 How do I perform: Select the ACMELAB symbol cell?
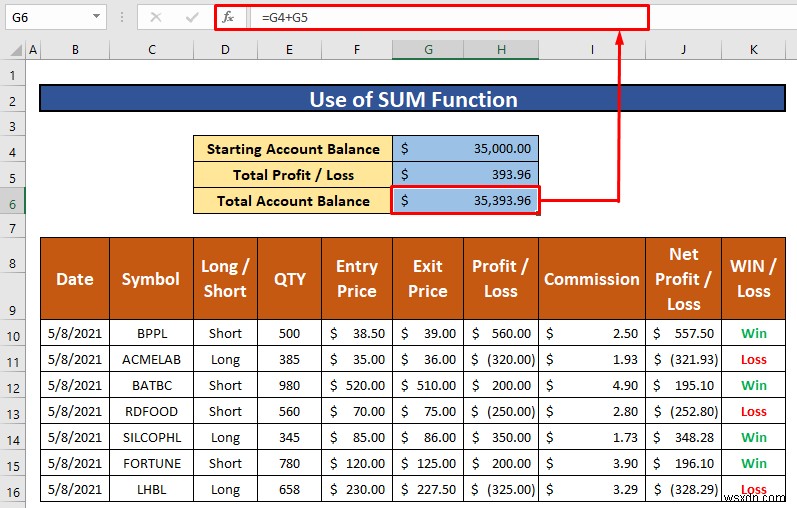[x=151, y=360]
